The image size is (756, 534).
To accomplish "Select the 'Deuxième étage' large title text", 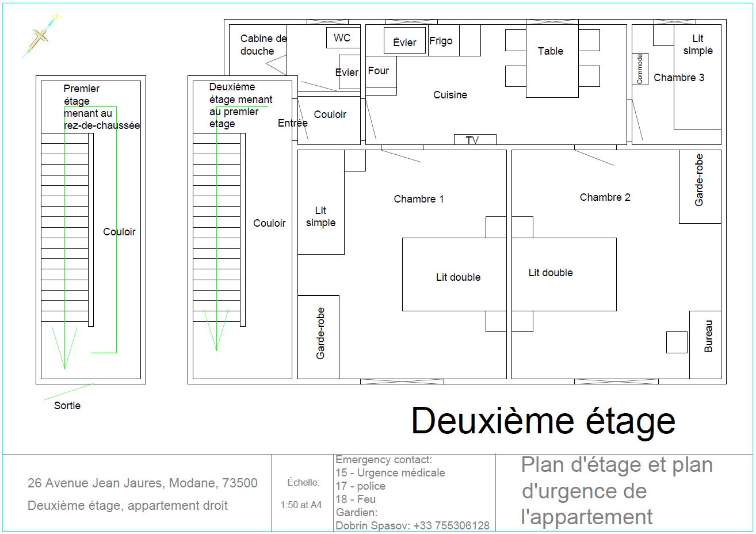I will pyautogui.click(x=543, y=421).
